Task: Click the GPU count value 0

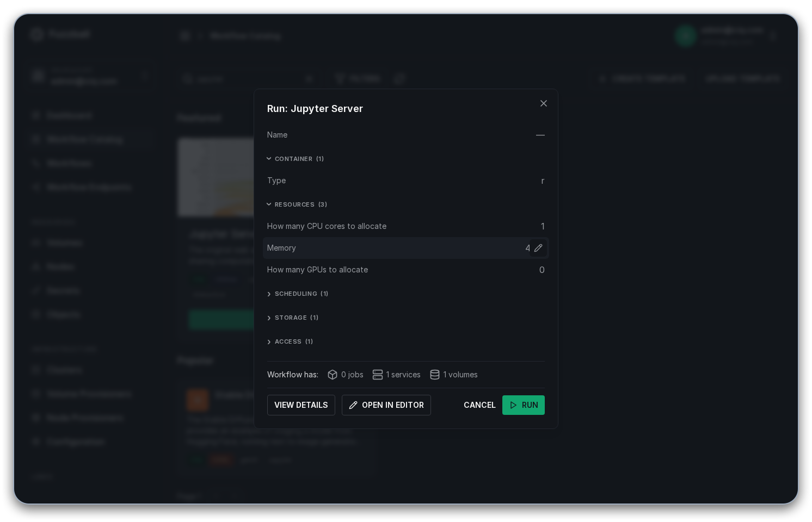Action: (x=542, y=270)
